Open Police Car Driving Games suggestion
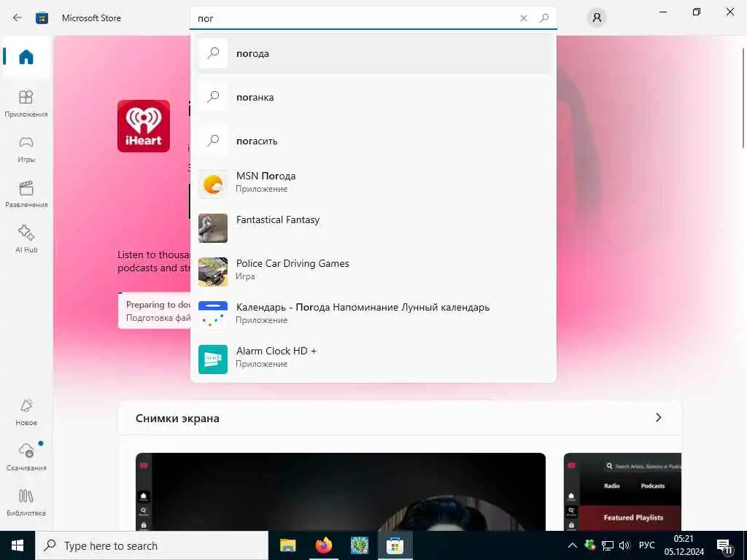The image size is (747, 560). coord(373,272)
